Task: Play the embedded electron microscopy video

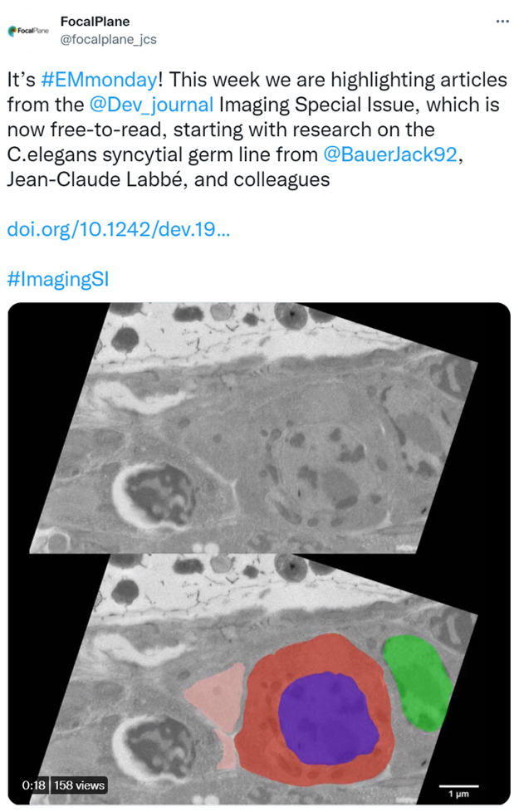Action: tap(259, 553)
